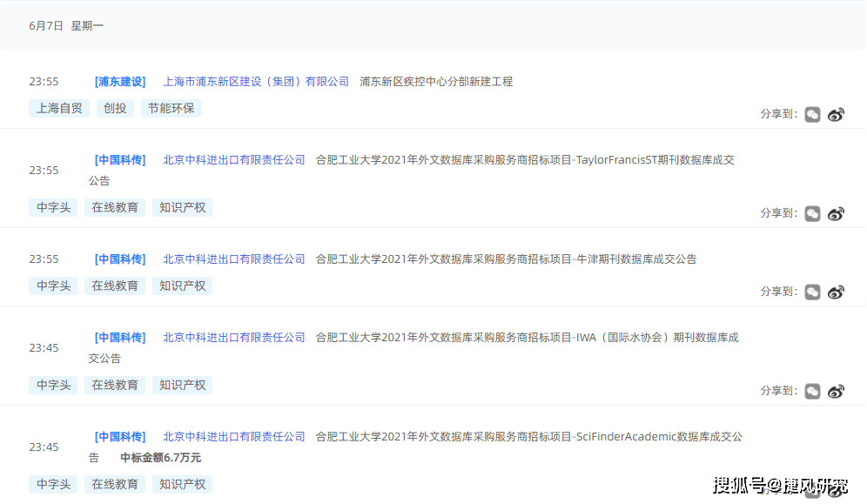Click the WeChat icon for the 牛津期刊 announcement
Screen dimensions: 867x504
pos(812,292)
